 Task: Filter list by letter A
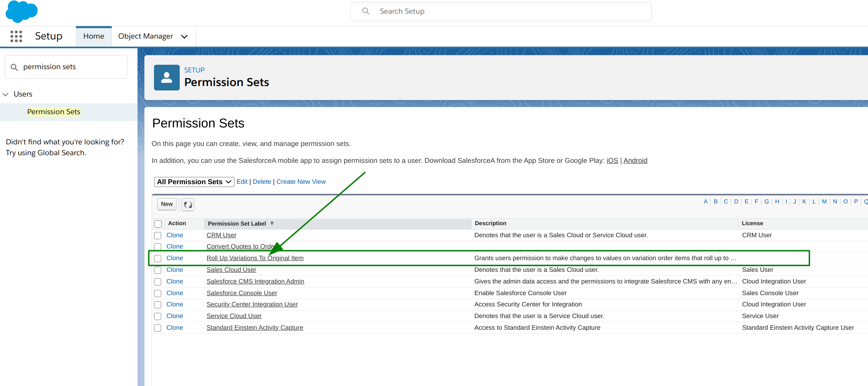tap(705, 201)
